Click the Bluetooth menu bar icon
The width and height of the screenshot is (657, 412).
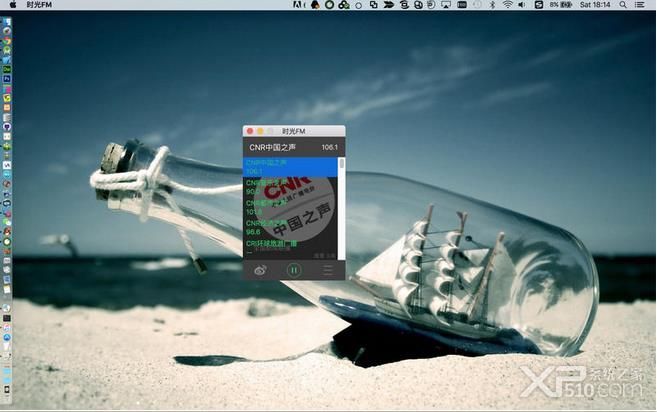tap(493, 5)
